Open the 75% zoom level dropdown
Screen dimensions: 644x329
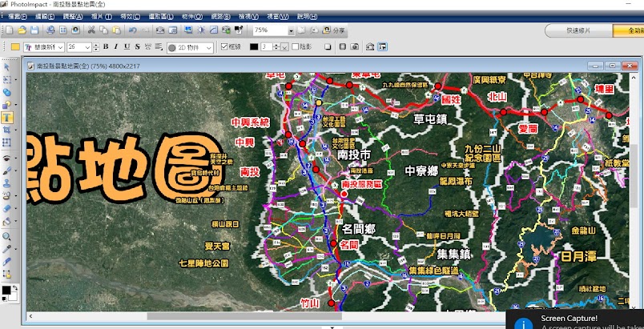point(292,30)
